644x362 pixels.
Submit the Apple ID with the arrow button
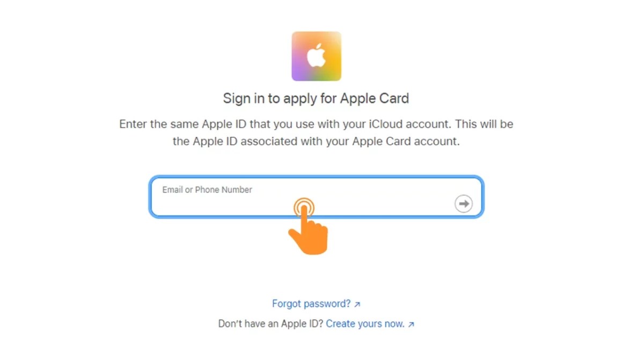coord(464,203)
